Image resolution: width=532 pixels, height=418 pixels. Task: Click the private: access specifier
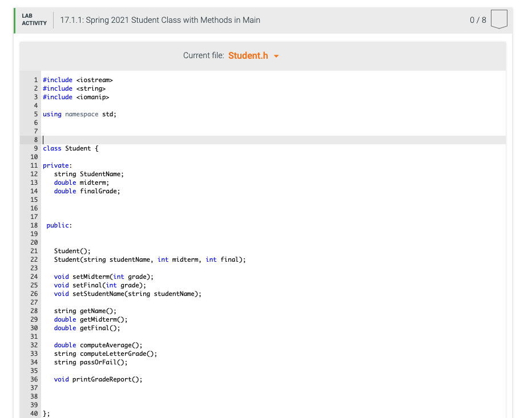point(57,165)
